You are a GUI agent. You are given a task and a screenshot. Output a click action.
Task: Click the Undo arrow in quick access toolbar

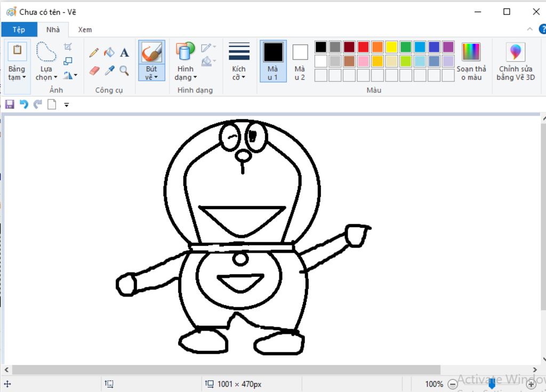23,104
